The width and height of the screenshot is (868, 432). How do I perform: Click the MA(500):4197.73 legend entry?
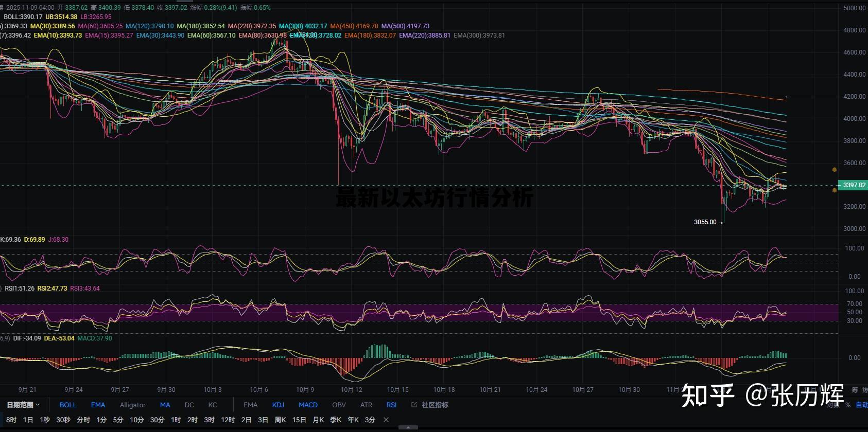(x=405, y=26)
